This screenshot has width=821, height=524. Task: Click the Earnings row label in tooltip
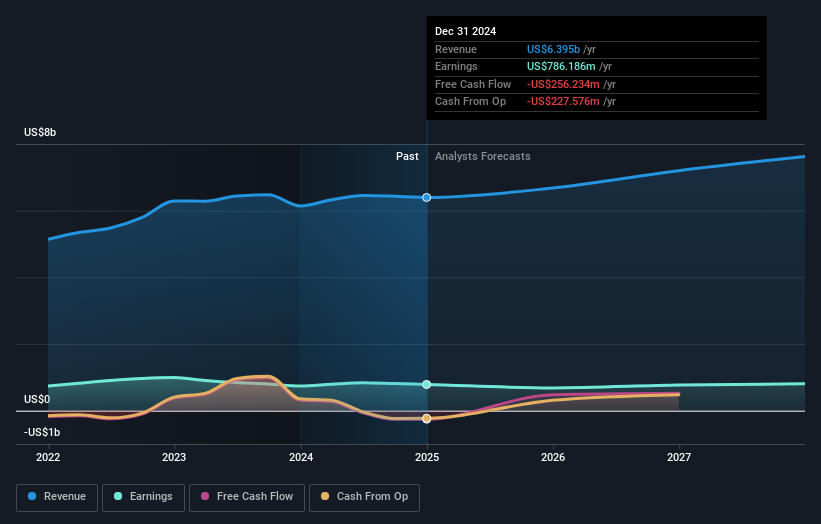click(x=456, y=66)
